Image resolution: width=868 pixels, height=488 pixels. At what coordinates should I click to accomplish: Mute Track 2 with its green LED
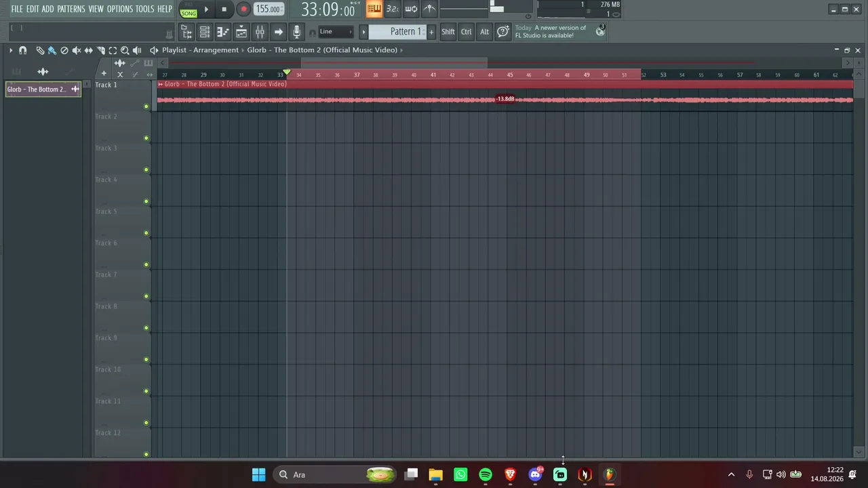click(146, 138)
